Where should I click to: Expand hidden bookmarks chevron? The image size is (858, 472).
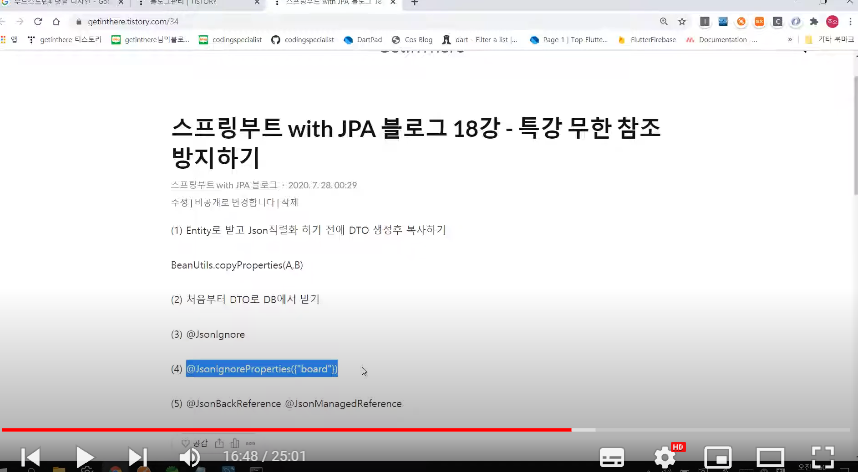(x=790, y=39)
